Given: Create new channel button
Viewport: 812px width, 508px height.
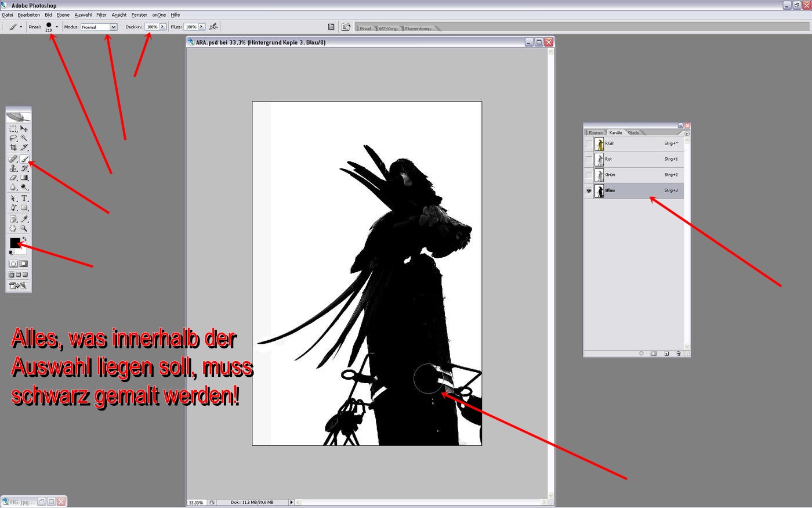Looking at the screenshot, I should tap(666, 353).
